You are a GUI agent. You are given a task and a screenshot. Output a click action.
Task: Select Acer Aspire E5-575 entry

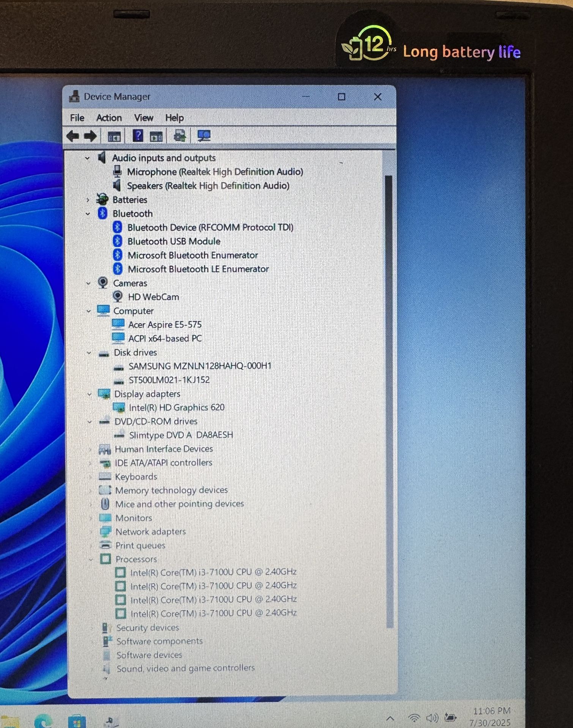[165, 325]
